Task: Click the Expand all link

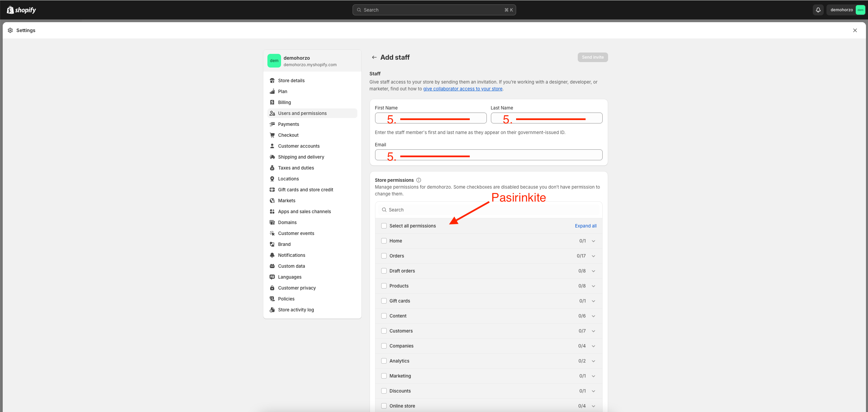Action: (585, 226)
